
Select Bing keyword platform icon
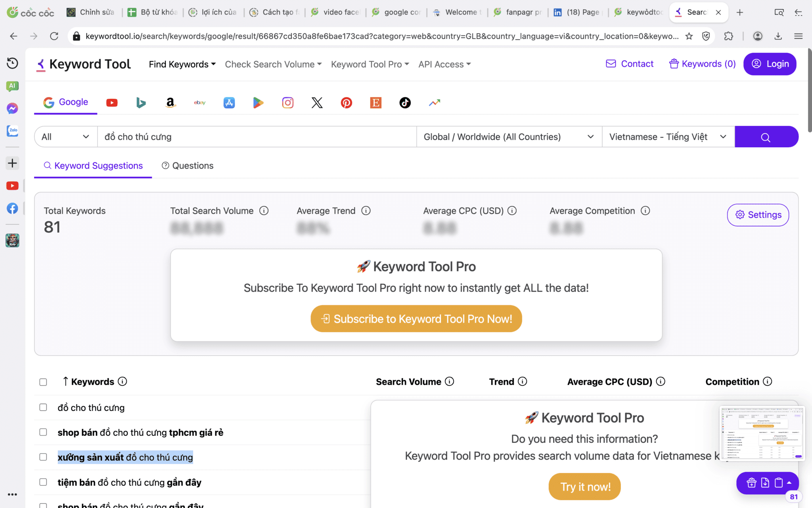[x=141, y=103]
